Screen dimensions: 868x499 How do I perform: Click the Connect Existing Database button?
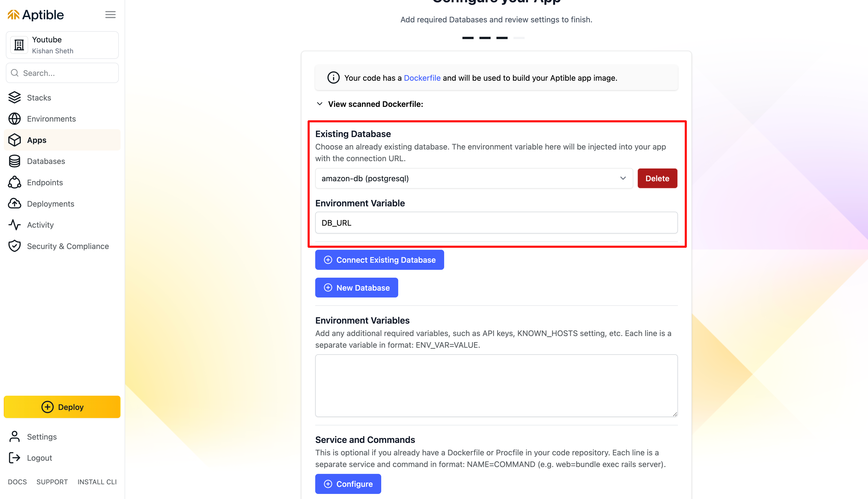click(x=379, y=260)
